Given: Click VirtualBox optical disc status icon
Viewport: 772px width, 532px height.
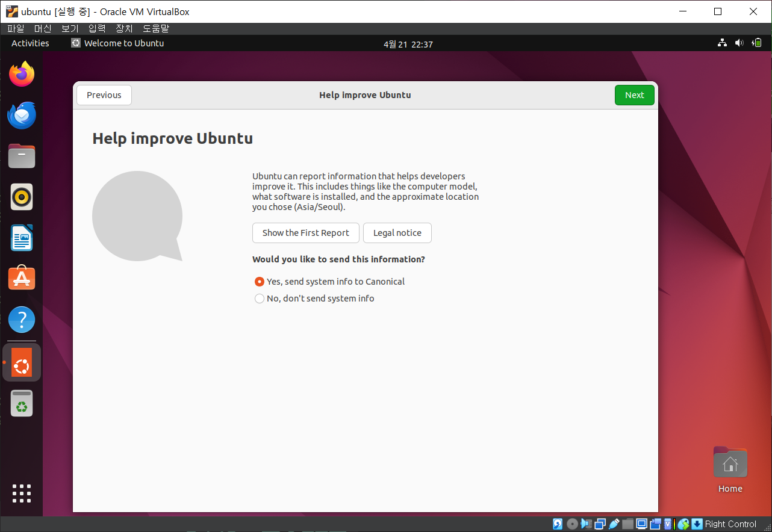Looking at the screenshot, I should (572, 524).
